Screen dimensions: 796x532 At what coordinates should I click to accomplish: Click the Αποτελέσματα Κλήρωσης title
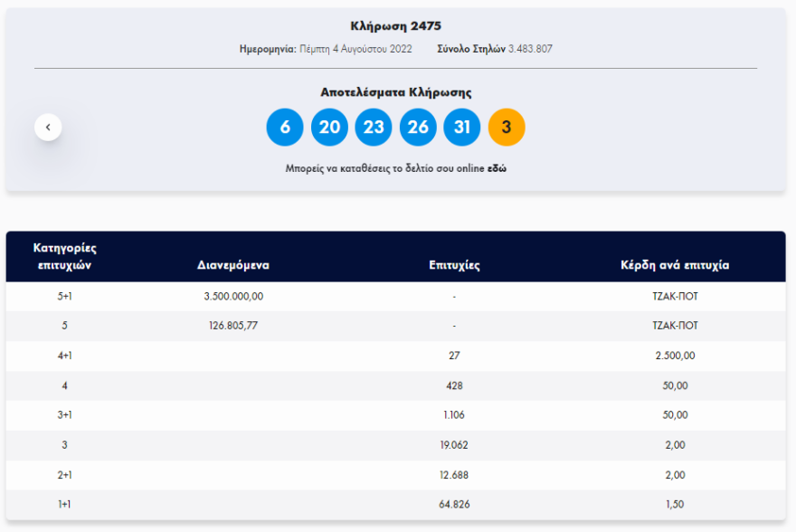tap(397, 92)
